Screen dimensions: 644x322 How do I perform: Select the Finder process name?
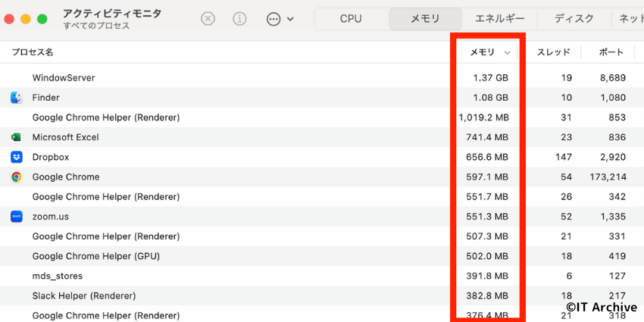(46, 98)
